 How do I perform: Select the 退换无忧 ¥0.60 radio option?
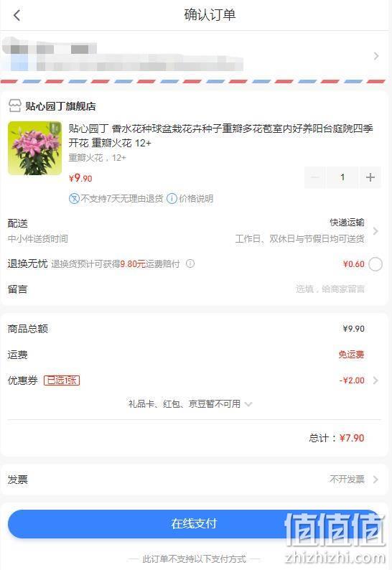pos(375,264)
